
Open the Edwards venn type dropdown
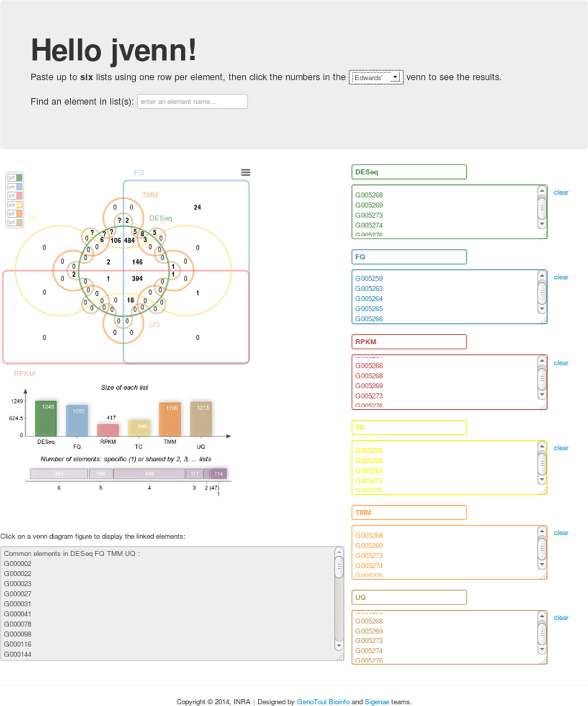pyautogui.click(x=376, y=77)
